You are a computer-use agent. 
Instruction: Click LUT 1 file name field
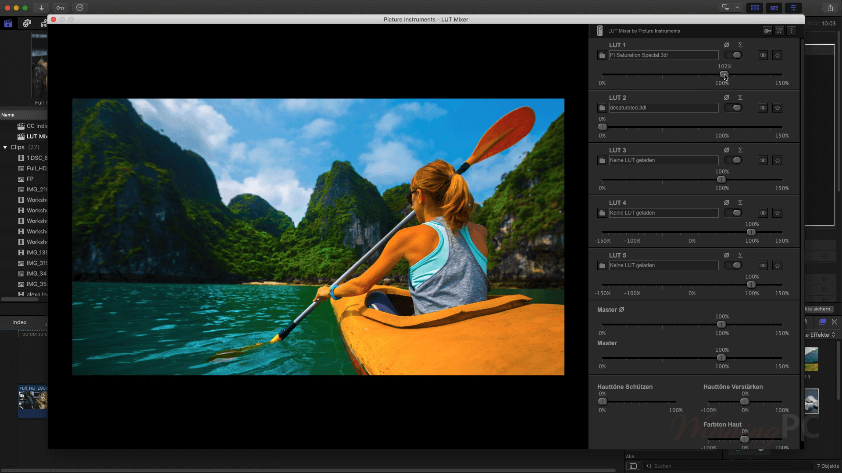click(x=663, y=55)
